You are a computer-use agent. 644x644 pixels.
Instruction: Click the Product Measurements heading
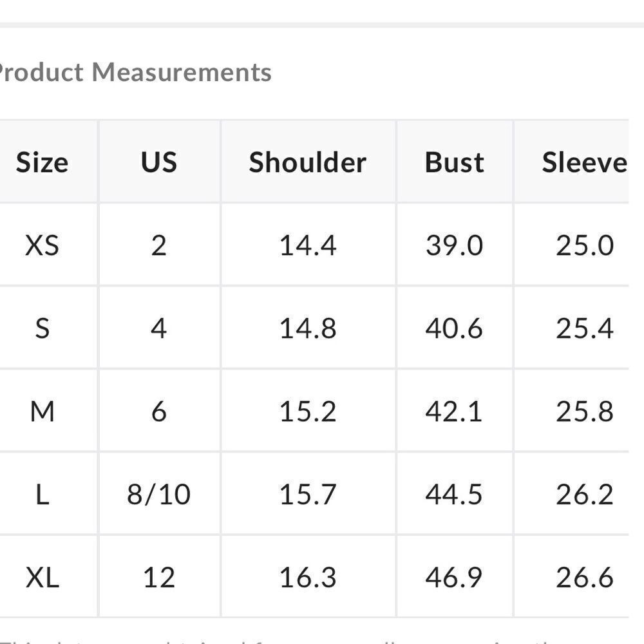pos(135,73)
